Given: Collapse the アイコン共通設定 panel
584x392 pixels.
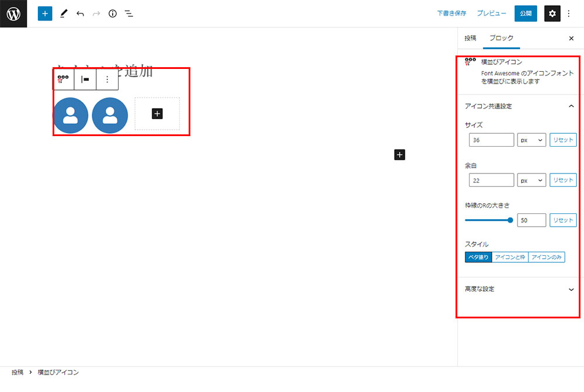Looking at the screenshot, I should coord(571,106).
